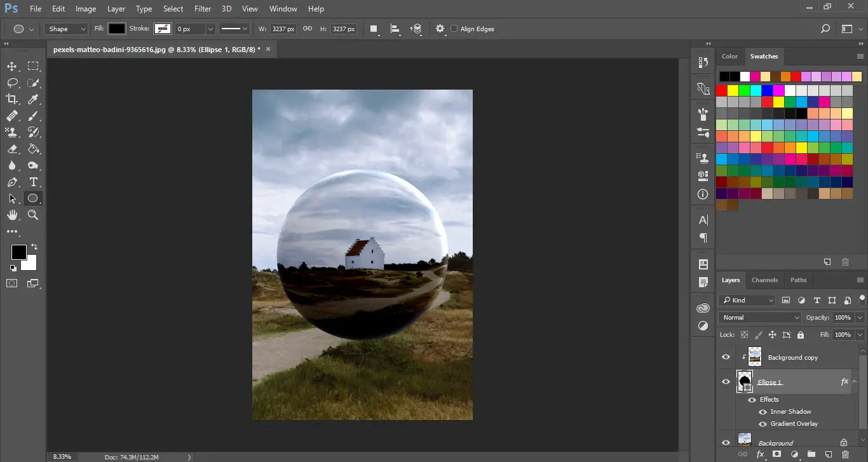Viewport: 868px width, 462px height.
Task: Activate the Crop tool
Action: click(11, 99)
